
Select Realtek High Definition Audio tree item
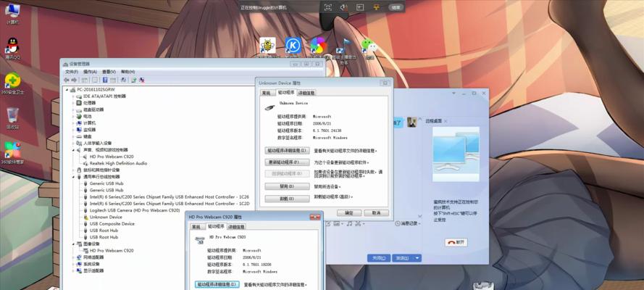click(x=118, y=163)
